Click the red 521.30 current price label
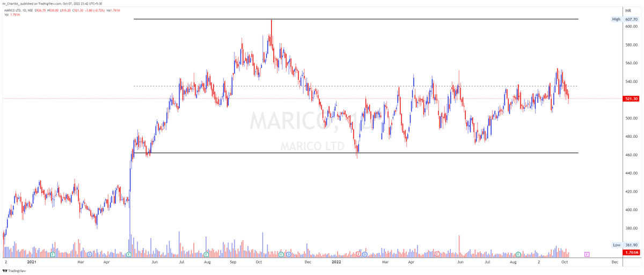This screenshot has width=644, height=275. (631, 99)
